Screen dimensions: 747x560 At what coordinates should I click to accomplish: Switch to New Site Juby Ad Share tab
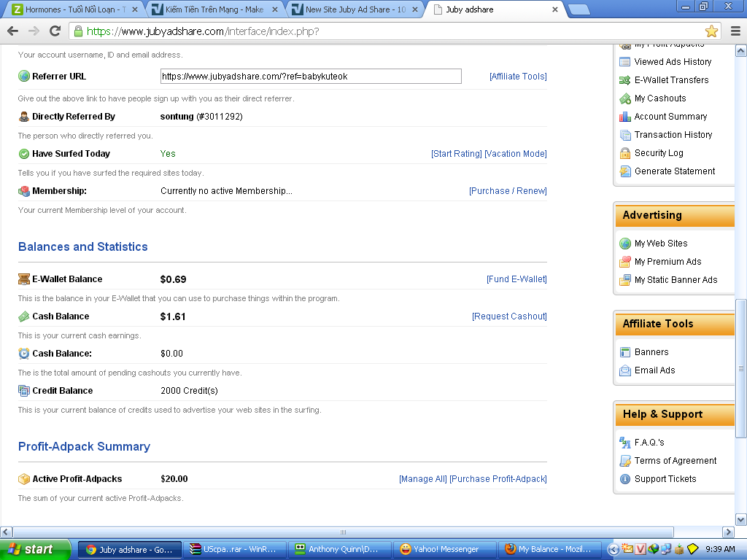355,9
